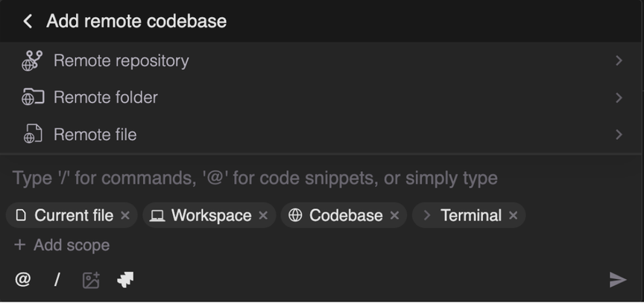The image size is (644, 303).
Task: Focus the chat message input field
Action: 298,179
